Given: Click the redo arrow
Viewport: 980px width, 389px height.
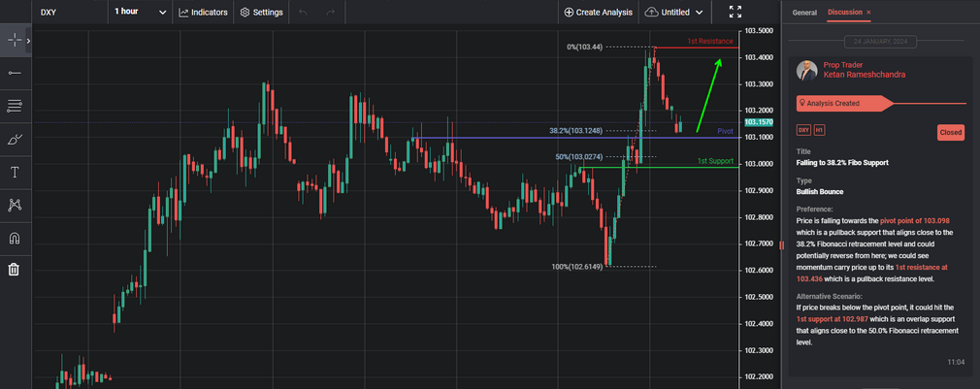Looking at the screenshot, I should coord(331,12).
